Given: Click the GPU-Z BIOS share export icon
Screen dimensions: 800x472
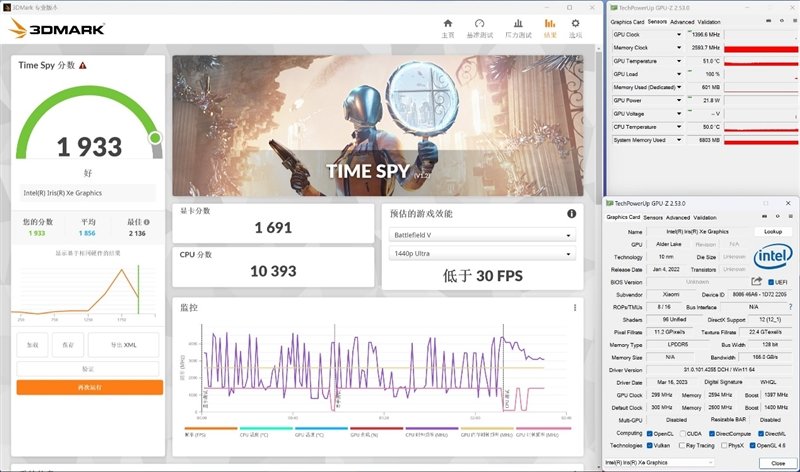Looking at the screenshot, I should point(756,281).
